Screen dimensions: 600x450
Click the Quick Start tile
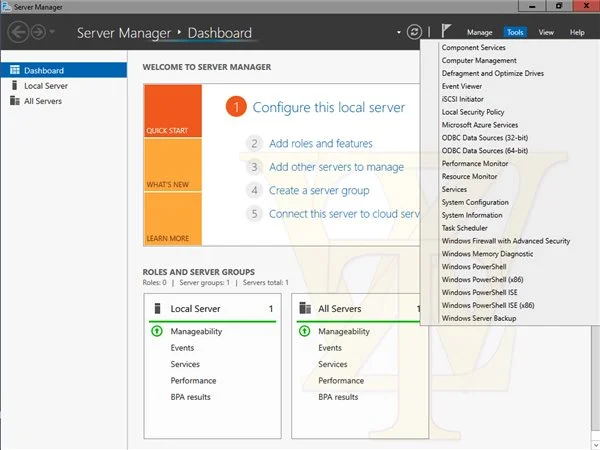coord(173,111)
